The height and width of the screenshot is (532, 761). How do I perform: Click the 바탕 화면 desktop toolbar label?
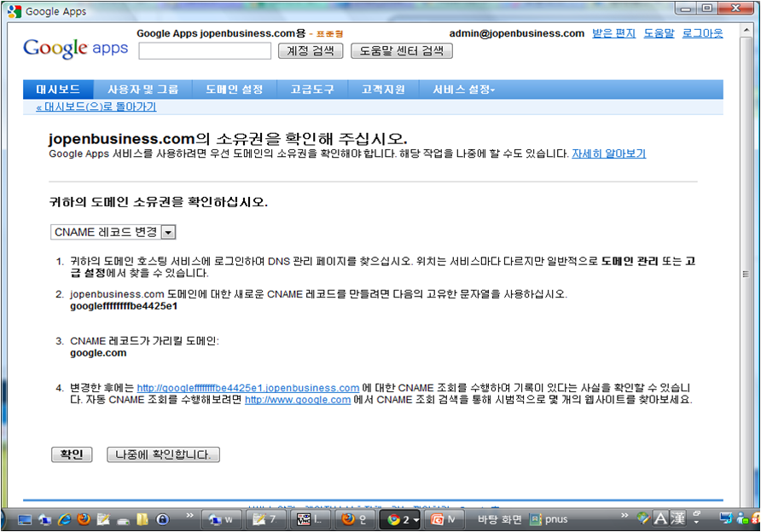pyautogui.click(x=499, y=519)
